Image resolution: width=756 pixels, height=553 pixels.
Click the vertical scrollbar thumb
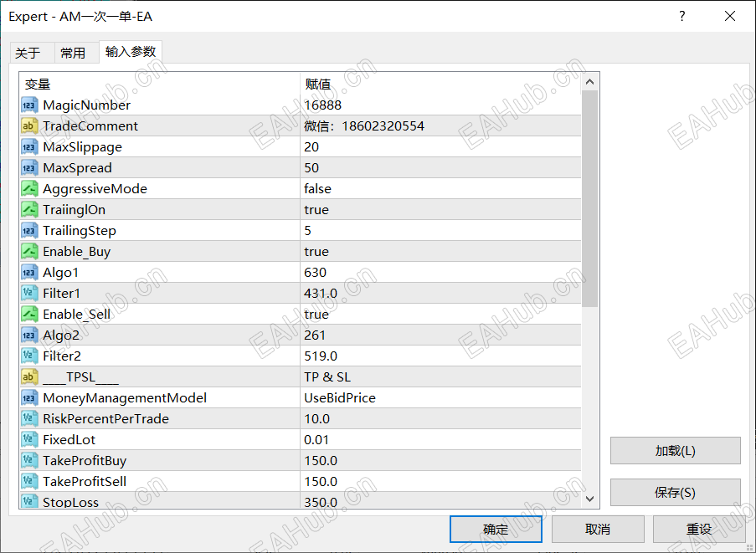(589, 198)
